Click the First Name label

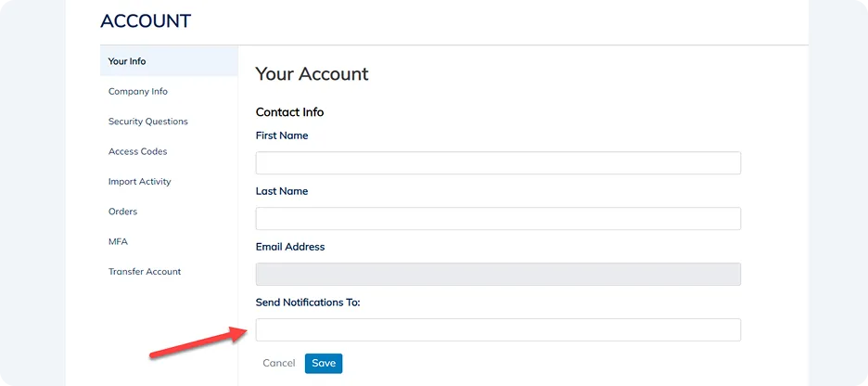(x=282, y=135)
